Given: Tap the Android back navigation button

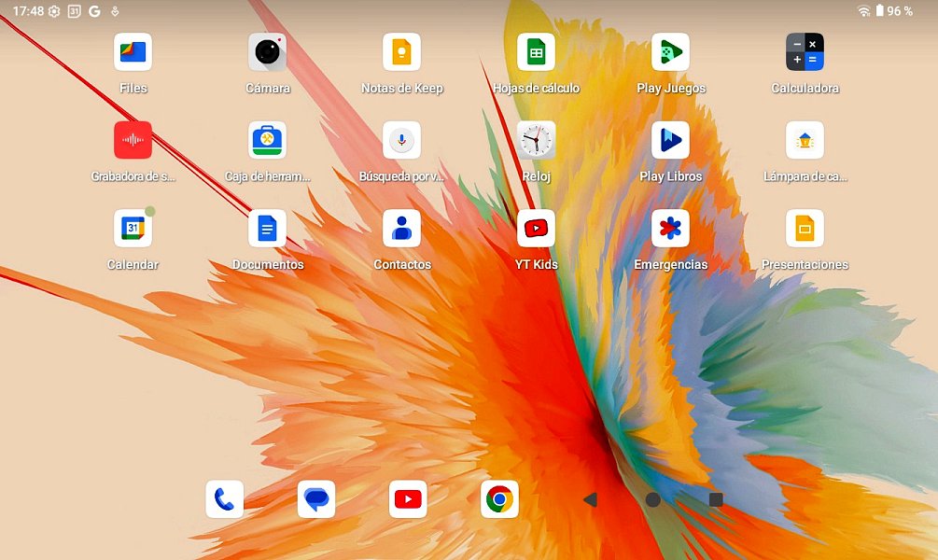Looking at the screenshot, I should (590, 499).
